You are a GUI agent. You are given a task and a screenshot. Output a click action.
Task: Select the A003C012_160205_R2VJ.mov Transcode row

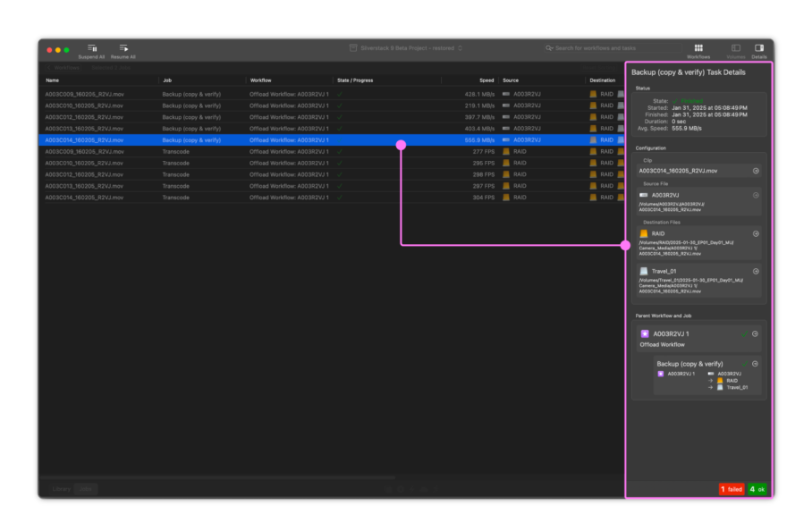[84, 174]
